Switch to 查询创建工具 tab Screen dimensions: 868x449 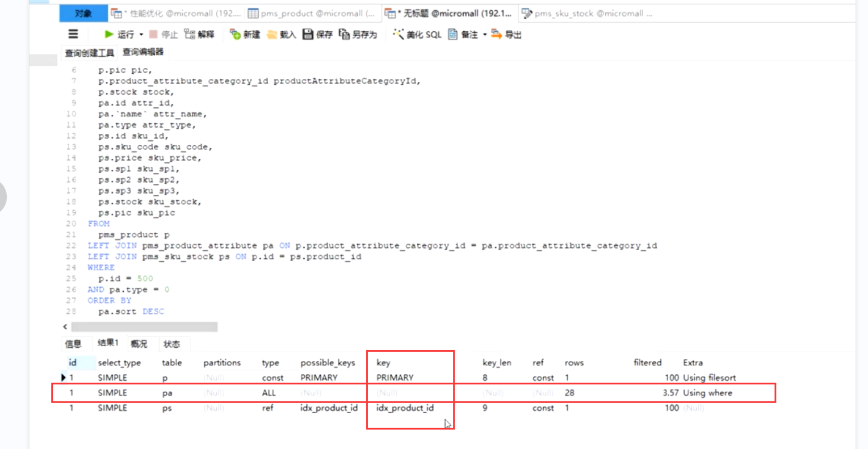pyautogui.click(x=90, y=53)
